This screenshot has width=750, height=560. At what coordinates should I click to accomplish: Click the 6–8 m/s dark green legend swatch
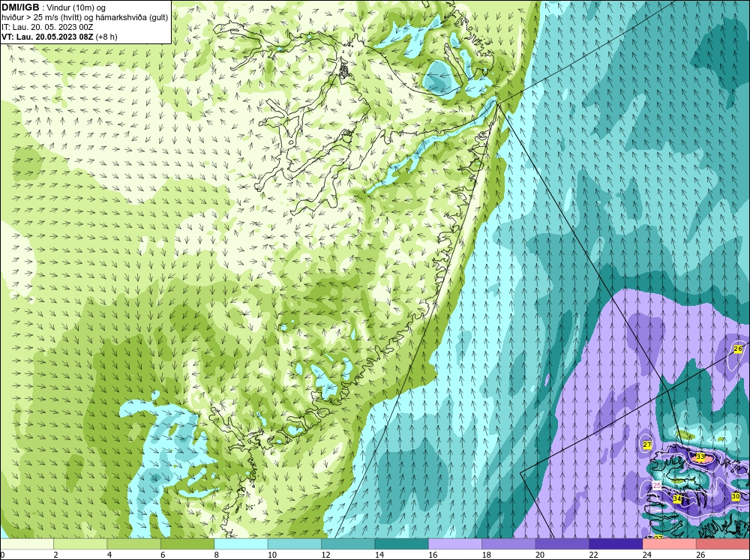point(187,544)
